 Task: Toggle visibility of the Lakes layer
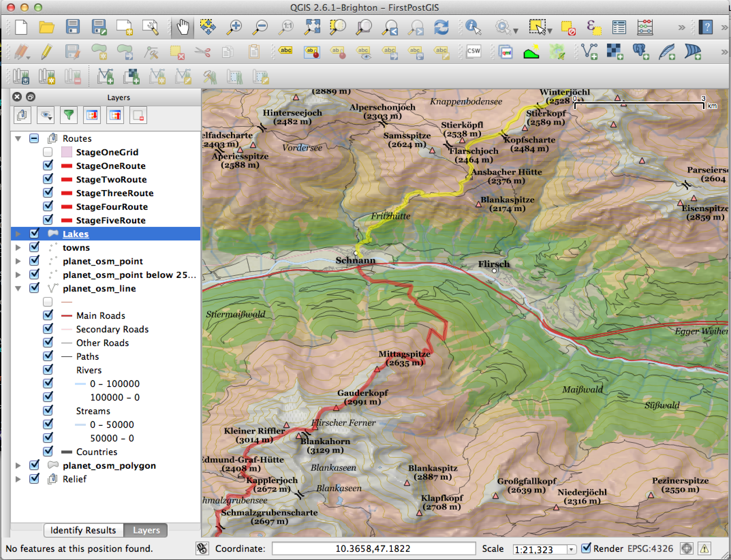[34, 234]
